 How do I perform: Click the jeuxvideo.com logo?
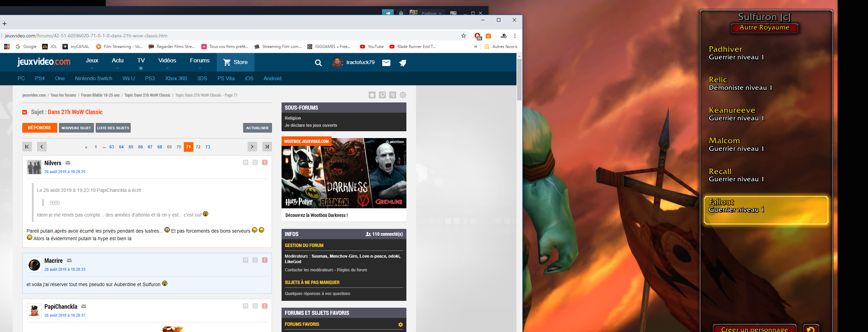tap(44, 62)
